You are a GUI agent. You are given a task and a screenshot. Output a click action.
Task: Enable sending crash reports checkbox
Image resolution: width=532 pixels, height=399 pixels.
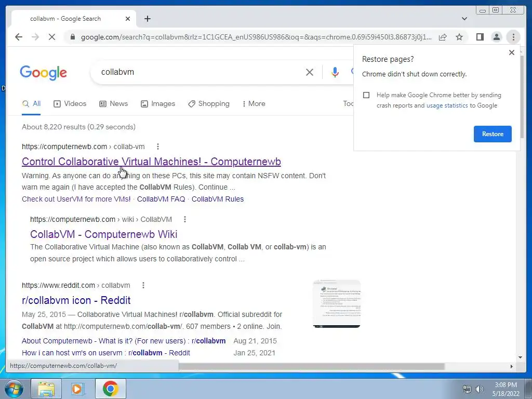click(366, 95)
